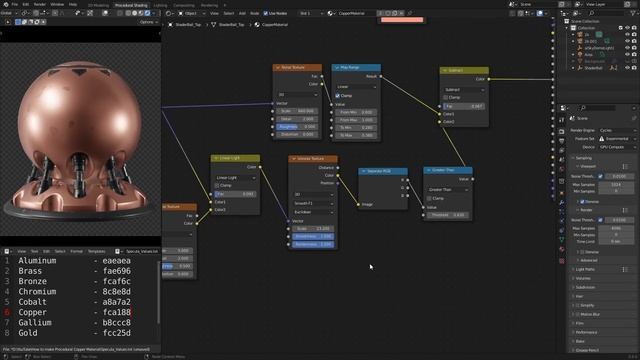640x360 pixels.
Task: Open outliner filter funnel icon
Action: pos(634,13)
